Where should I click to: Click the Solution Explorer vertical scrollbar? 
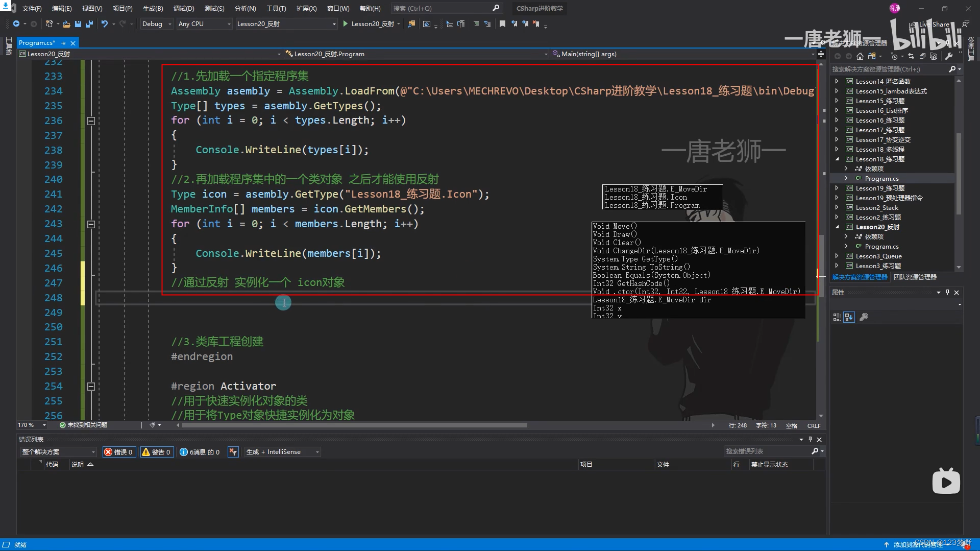pos(959,174)
